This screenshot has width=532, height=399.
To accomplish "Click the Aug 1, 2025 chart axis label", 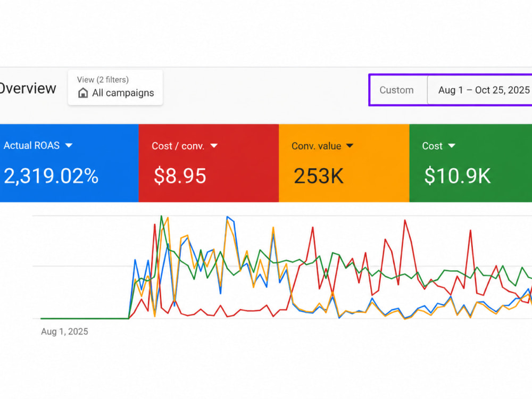I will tap(64, 331).
